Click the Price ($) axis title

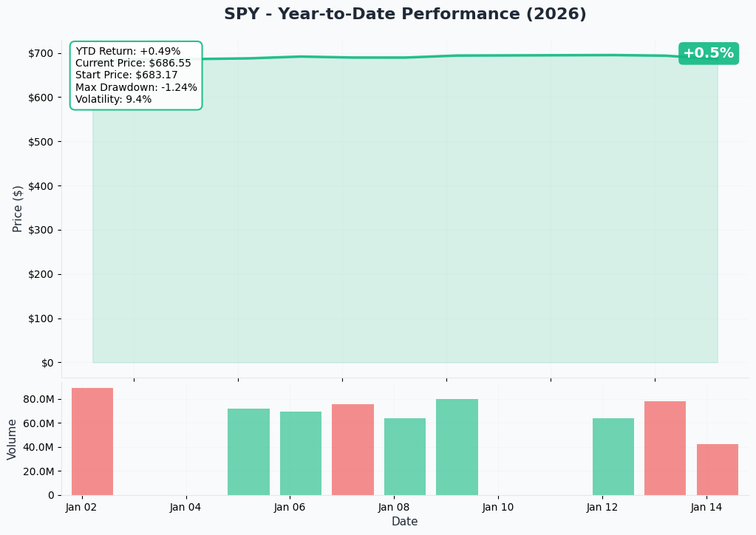pos(17,208)
